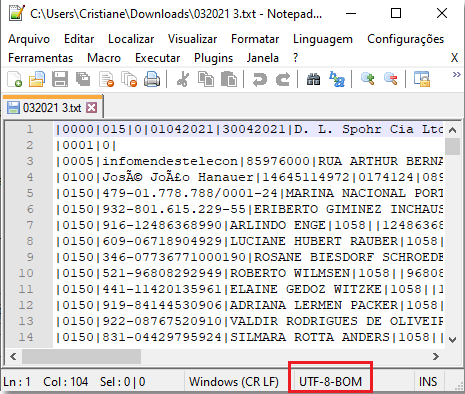
Task: Click the Notepad++ title bar app icon
Action: pyautogui.click(x=16, y=13)
